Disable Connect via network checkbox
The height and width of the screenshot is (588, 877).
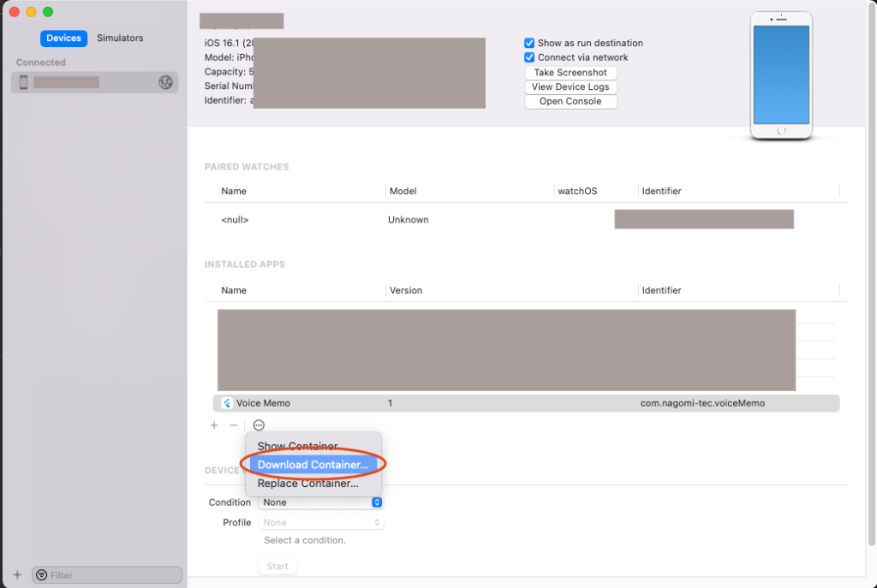coord(529,57)
